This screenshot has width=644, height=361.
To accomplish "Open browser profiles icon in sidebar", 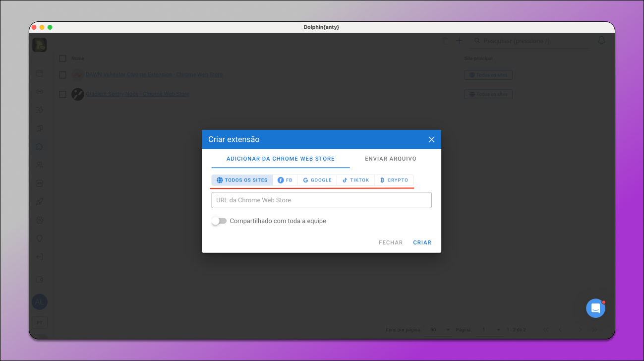I will click(x=40, y=73).
